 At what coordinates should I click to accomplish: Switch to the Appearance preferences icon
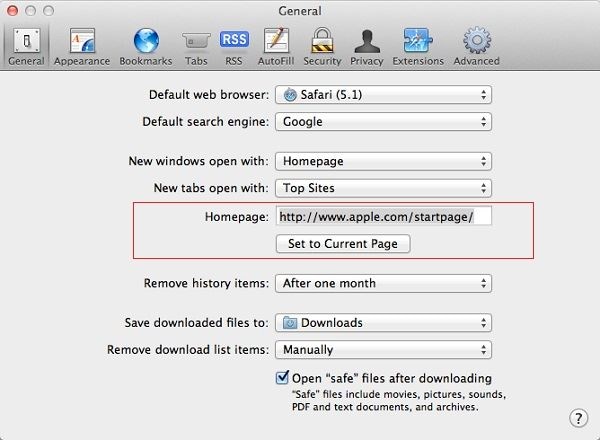tap(82, 41)
